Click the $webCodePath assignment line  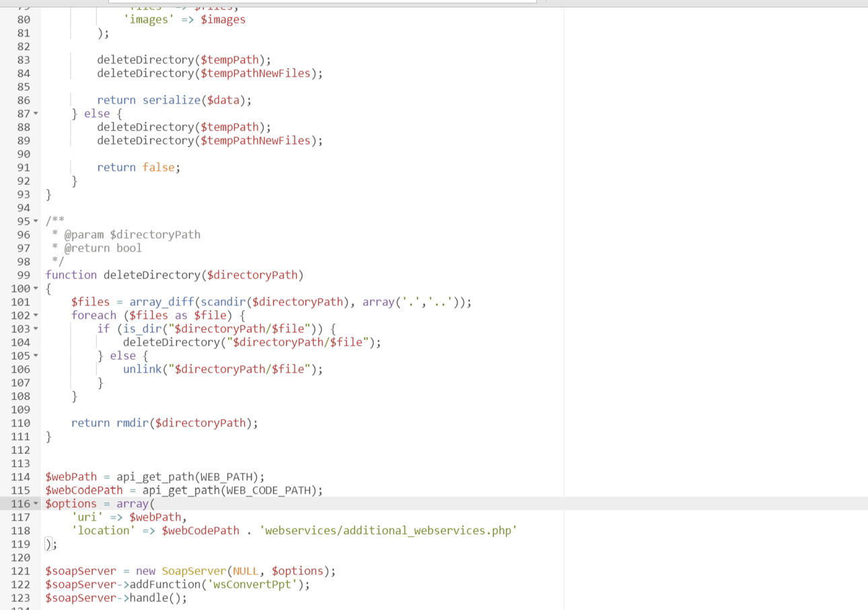tap(184, 490)
